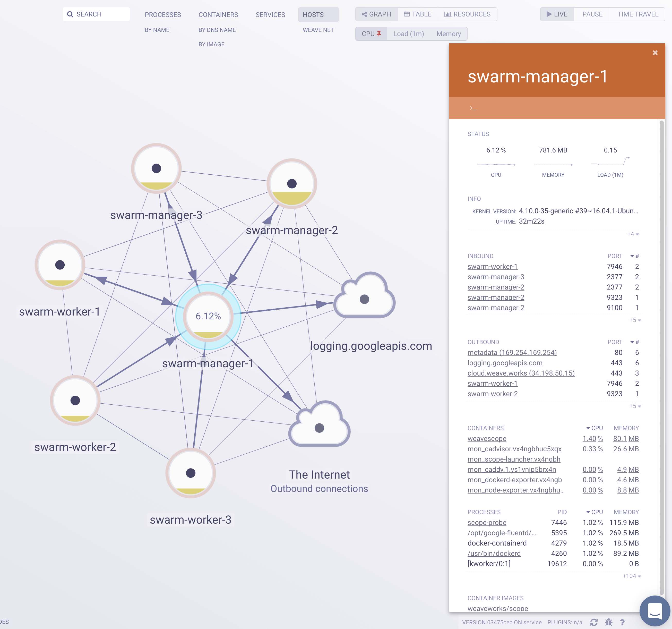Open the Containers topology
The image size is (672, 629).
(218, 15)
